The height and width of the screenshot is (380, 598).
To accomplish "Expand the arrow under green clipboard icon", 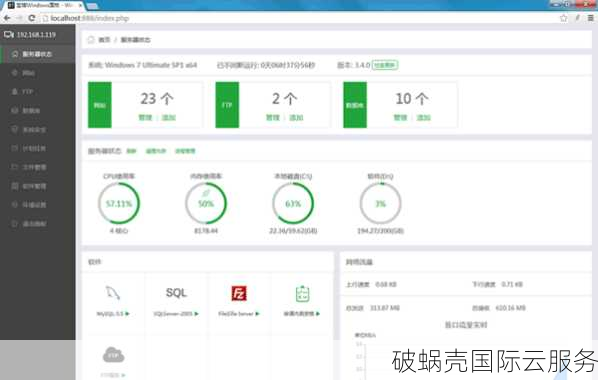I will tap(318, 314).
